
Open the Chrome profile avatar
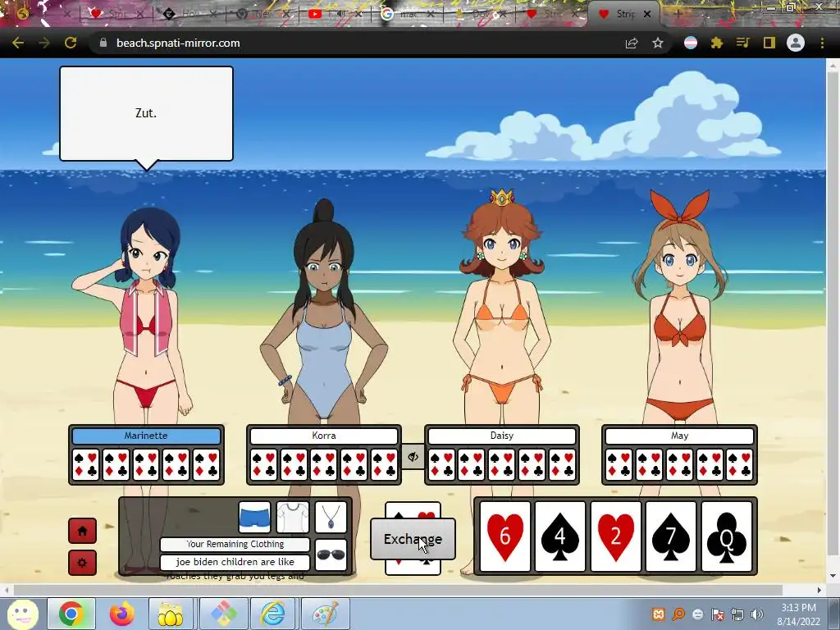click(x=796, y=43)
